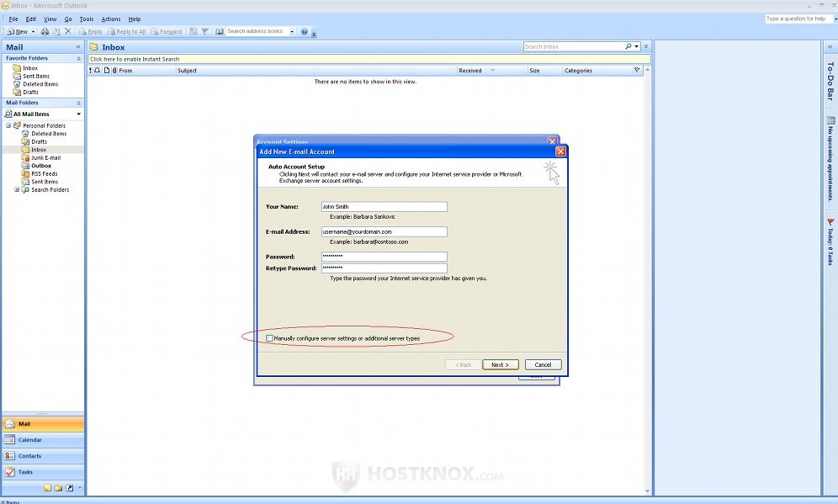Switch to the Tasks navigation button

[x=43, y=472]
